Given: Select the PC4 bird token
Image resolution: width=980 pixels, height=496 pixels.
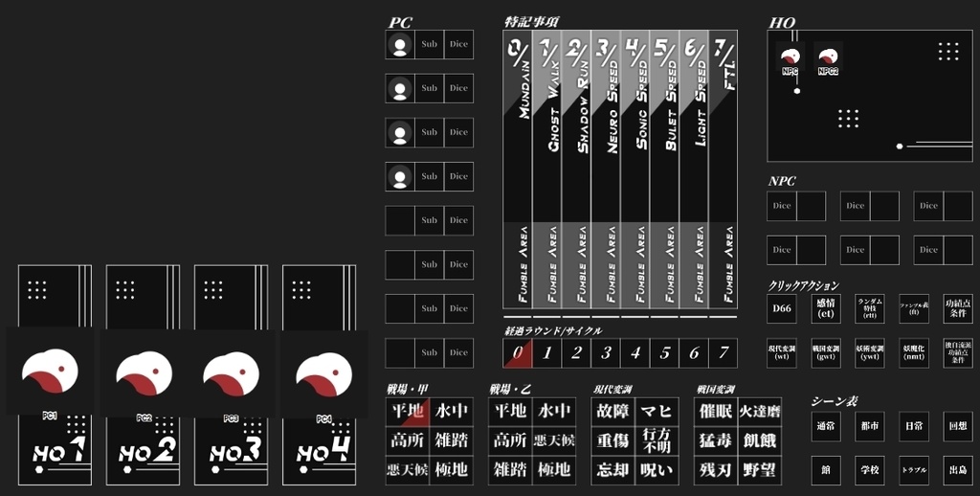Looking at the screenshot, I should [x=323, y=373].
